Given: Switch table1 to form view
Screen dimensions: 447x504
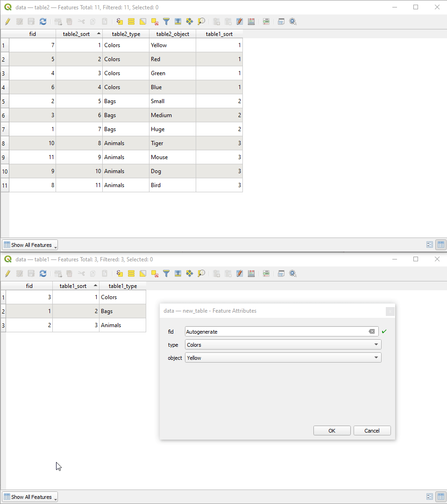Looking at the screenshot, I should [429, 497].
